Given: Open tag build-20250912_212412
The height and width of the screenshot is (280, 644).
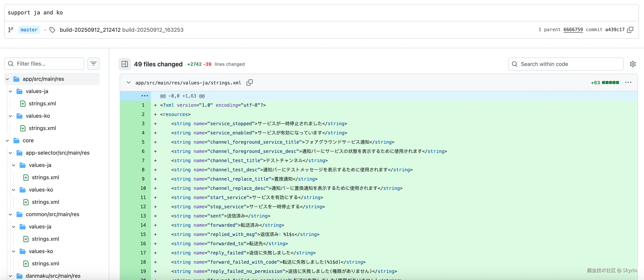Looking at the screenshot, I should (90, 30).
